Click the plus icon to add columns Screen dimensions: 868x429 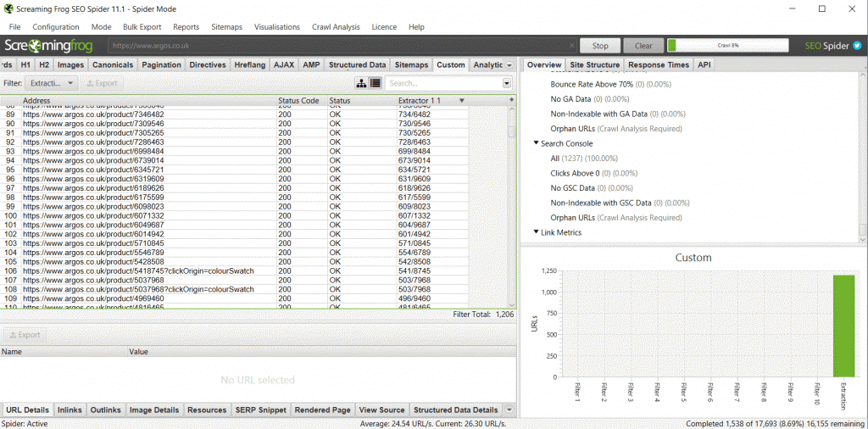click(x=511, y=100)
